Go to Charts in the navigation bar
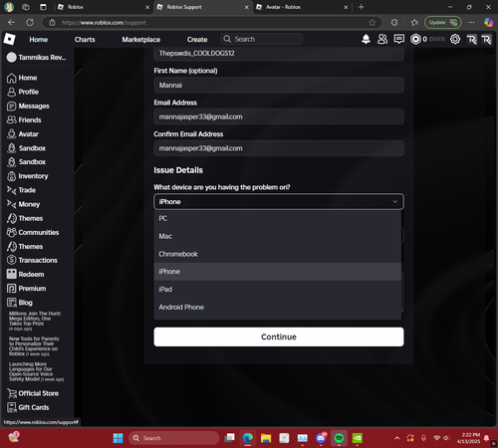 coord(85,40)
